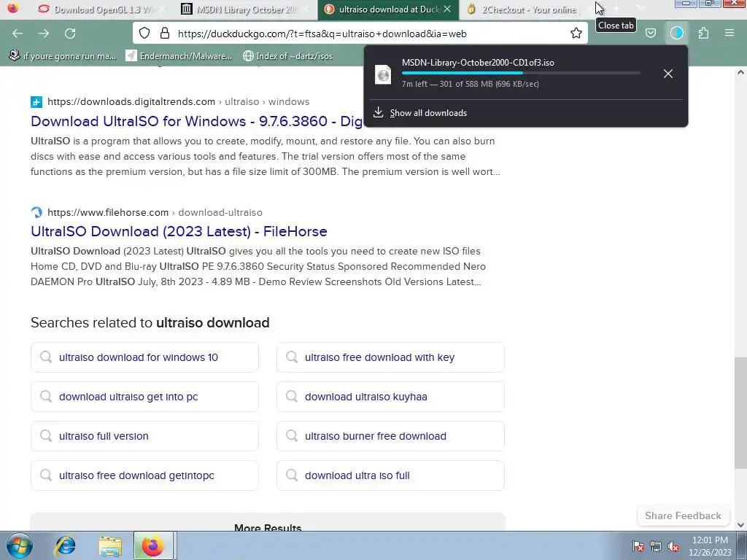Image resolution: width=747 pixels, height=560 pixels.
Task: Click the scrollbar up arrow
Action: tap(740, 72)
